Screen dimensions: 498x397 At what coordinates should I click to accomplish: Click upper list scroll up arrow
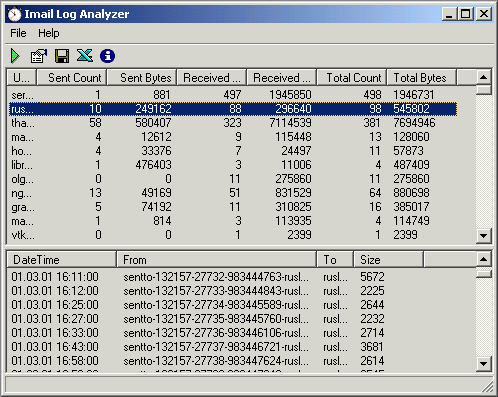point(483,77)
